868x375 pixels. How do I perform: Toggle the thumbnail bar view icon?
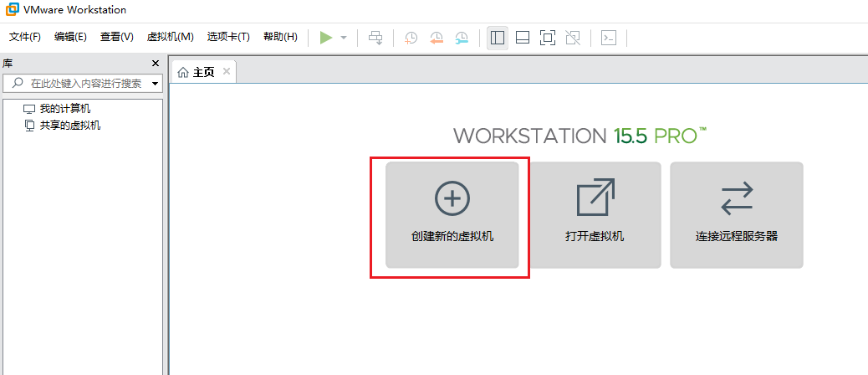click(x=523, y=38)
